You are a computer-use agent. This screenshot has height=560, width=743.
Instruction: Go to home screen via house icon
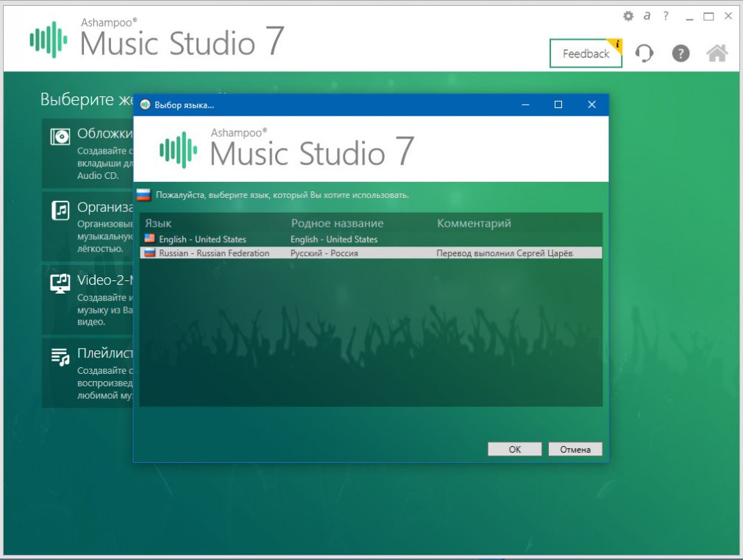click(717, 53)
